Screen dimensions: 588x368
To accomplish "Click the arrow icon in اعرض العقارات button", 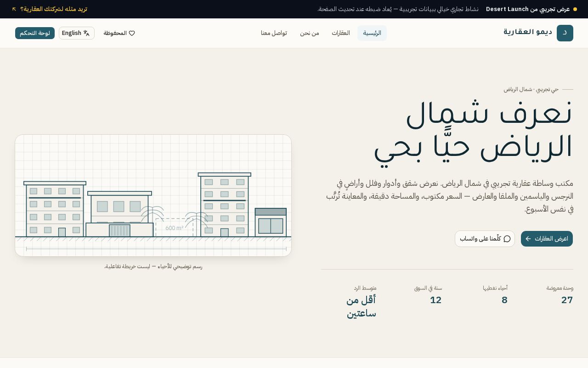I will click(x=528, y=239).
